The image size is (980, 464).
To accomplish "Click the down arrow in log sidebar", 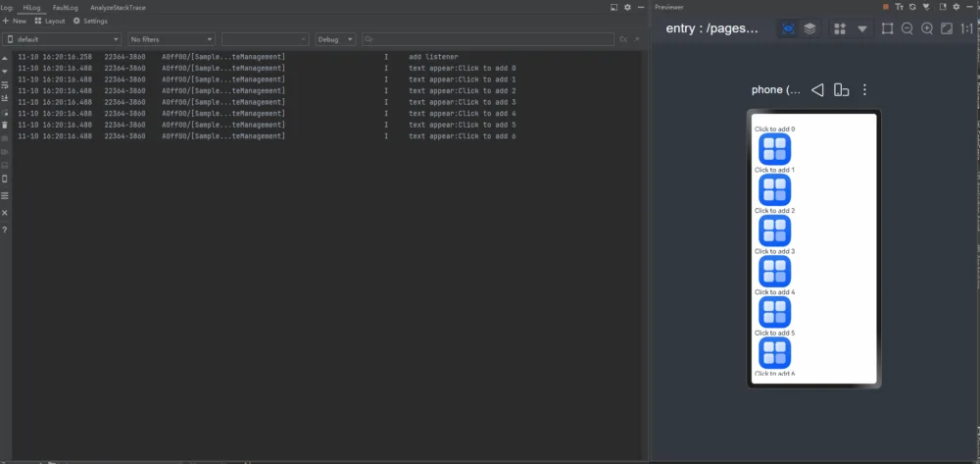I will tap(5, 72).
